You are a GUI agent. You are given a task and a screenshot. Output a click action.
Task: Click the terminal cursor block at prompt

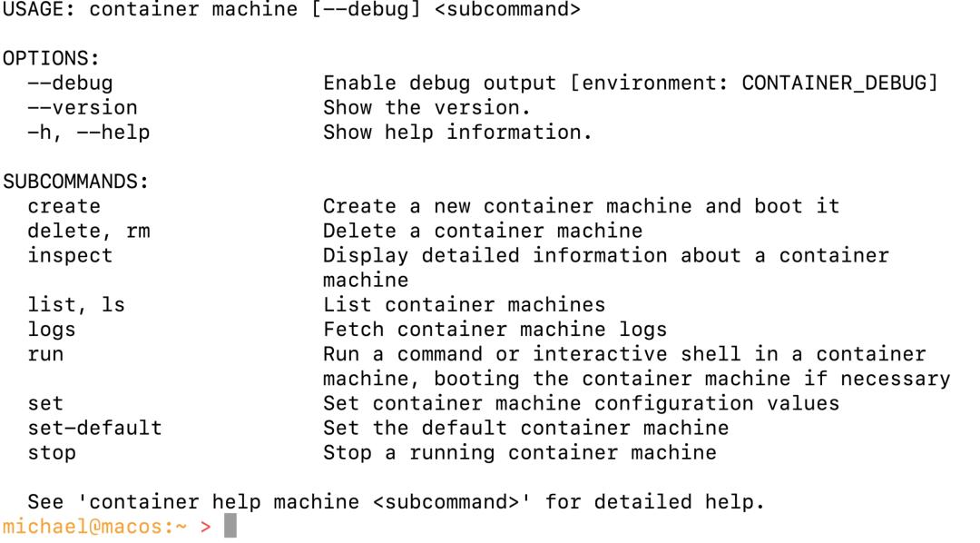point(230,526)
